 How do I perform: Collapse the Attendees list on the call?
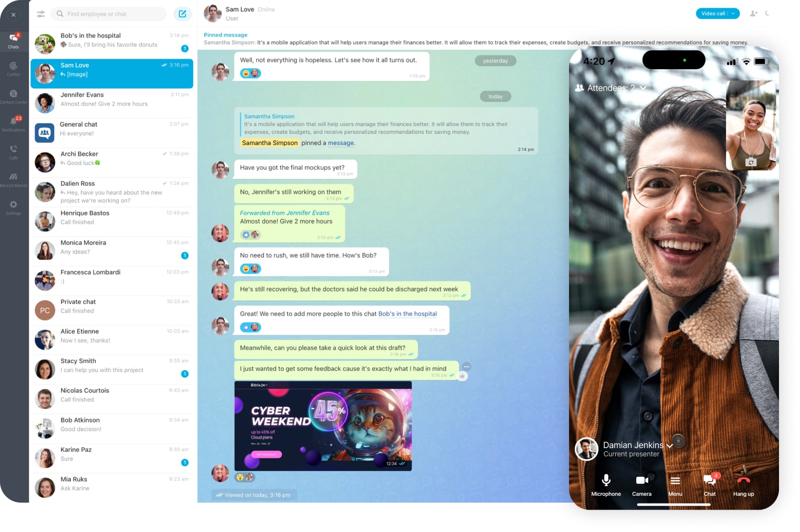[645, 88]
